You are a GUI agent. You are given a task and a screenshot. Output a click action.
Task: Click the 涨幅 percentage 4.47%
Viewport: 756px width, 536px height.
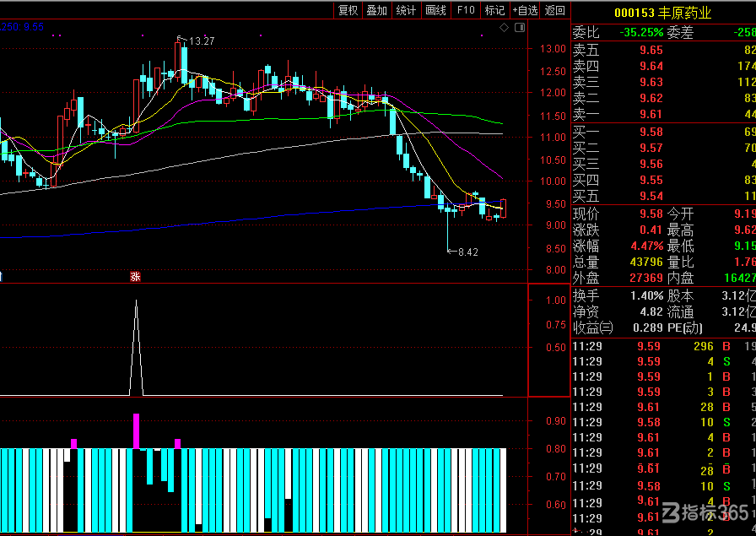pos(647,246)
